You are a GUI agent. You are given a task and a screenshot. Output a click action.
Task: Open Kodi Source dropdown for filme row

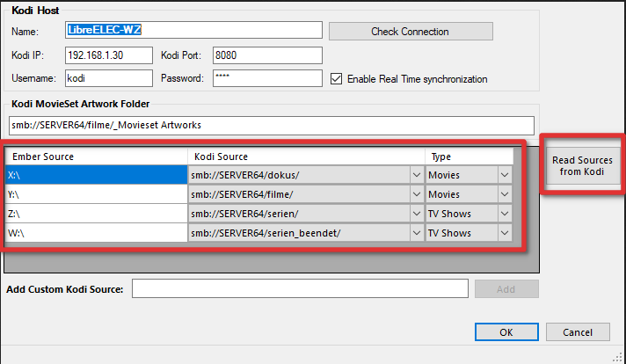(x=417, y=194)
